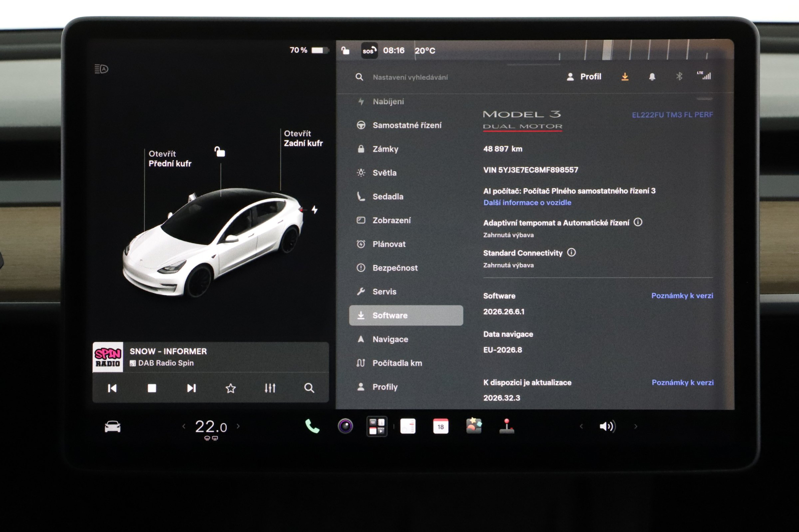
Task: Toggle the car lock icon above vehicle
Action: pyautogui.click(x=219, y=151)
